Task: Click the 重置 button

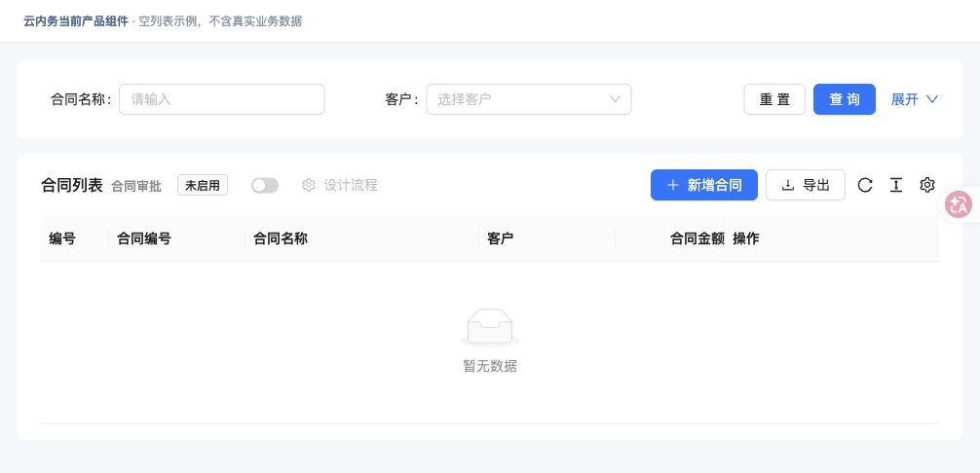Action: point(774,99)
